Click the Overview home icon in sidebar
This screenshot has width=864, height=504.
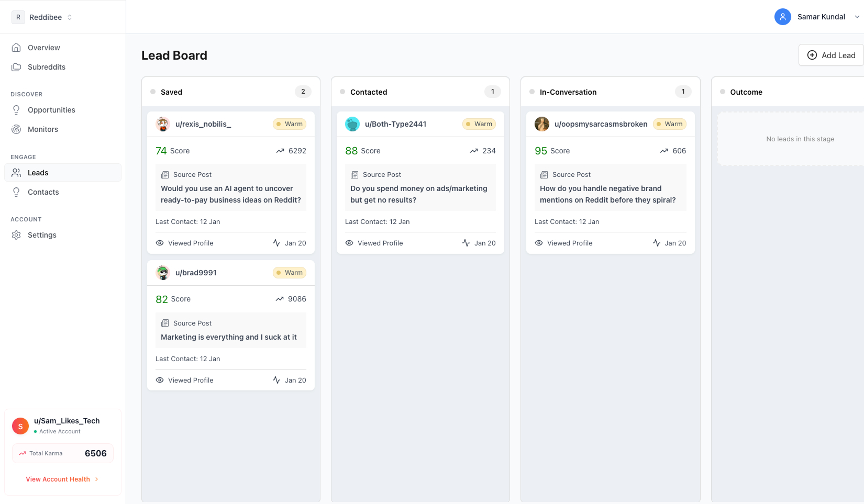tap(17, 48)
